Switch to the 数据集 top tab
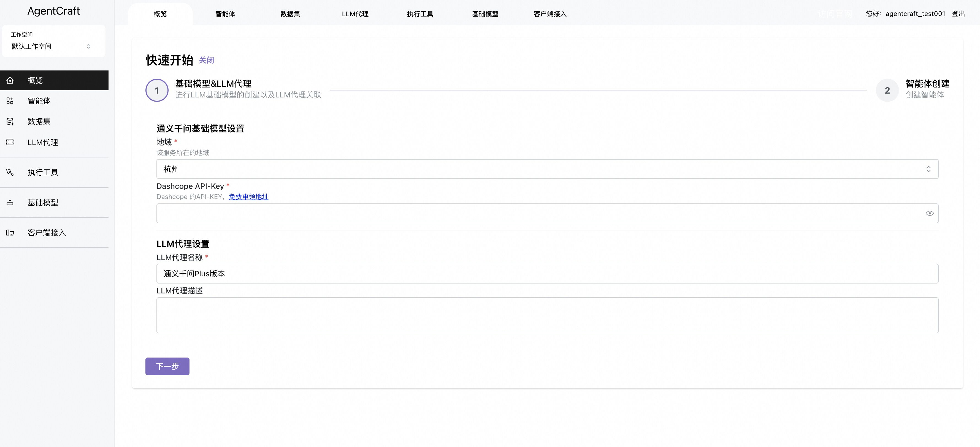The height and width of the screenshot is (447, 980). (x=290, y=14)
